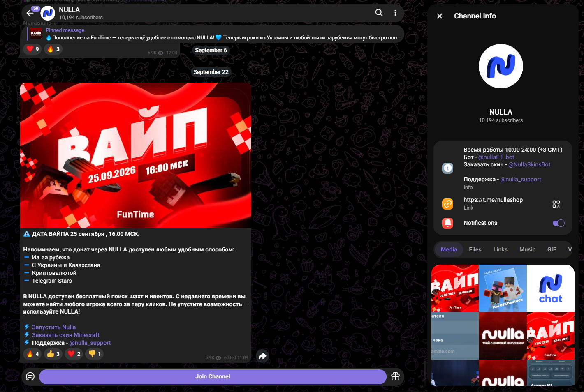Screen dimensions: 584x392
Task: Click the channel link icon
Action: (447, 204)
